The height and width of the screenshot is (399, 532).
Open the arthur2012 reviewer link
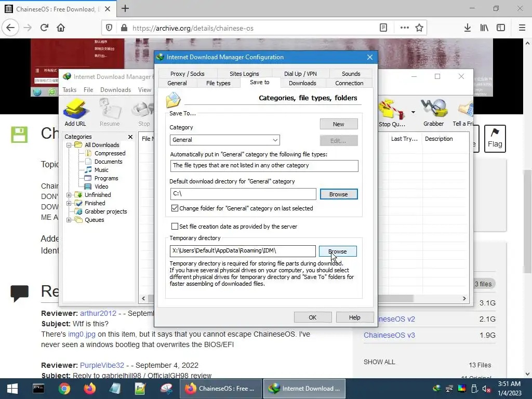click(98, 313)
